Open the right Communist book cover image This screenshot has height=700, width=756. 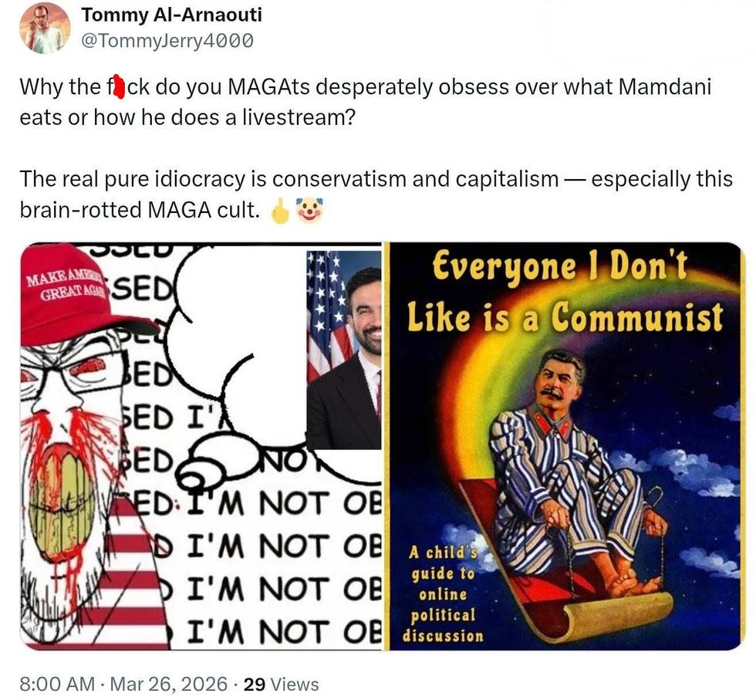(565, 446)
